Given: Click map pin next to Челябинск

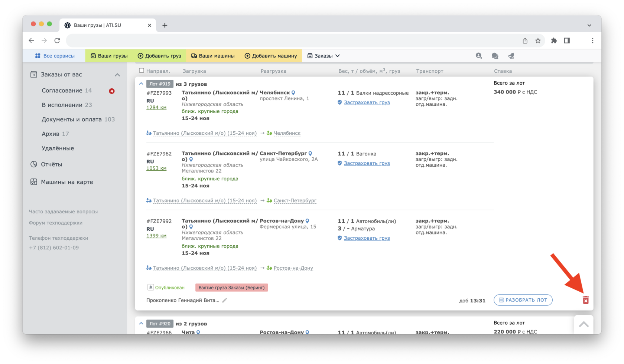Looking at the screenshot, I should [x=293, y=93].
